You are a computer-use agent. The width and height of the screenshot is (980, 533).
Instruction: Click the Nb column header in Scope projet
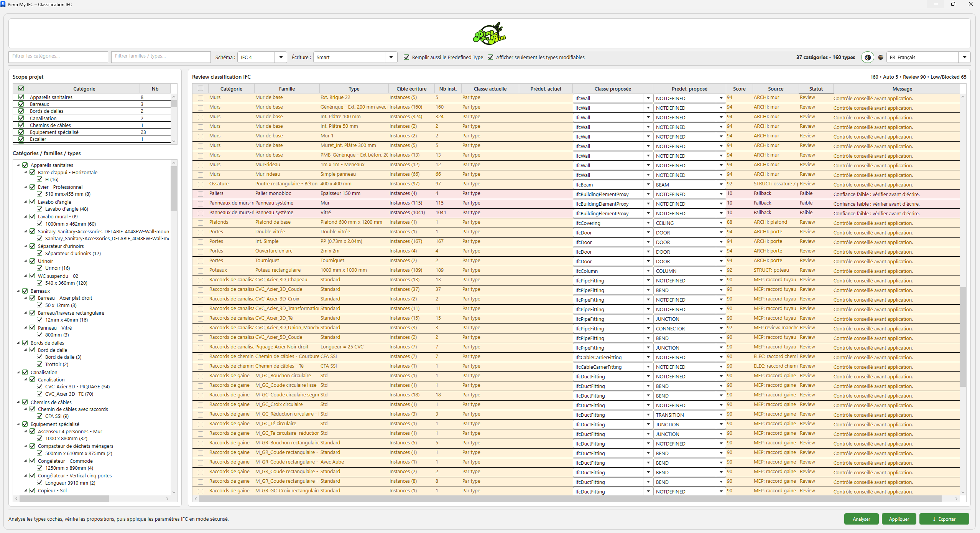[155, 89]
